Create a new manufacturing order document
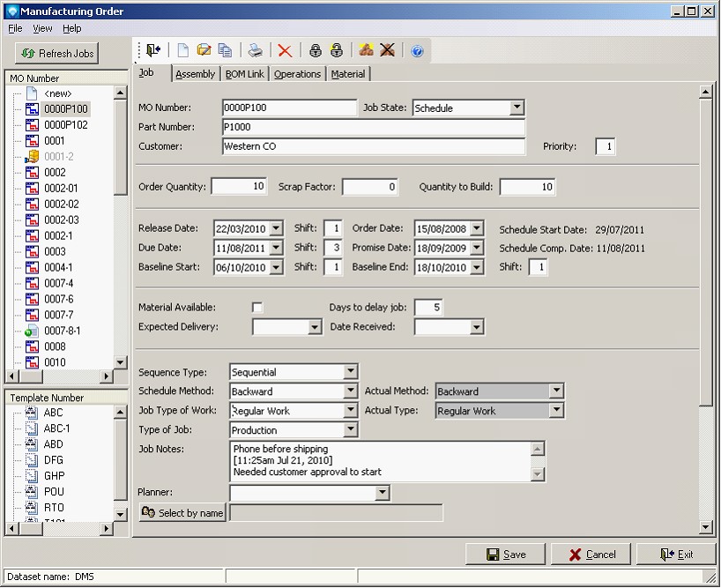This screenshot has width=721, height=588. (x=183, y=50)
